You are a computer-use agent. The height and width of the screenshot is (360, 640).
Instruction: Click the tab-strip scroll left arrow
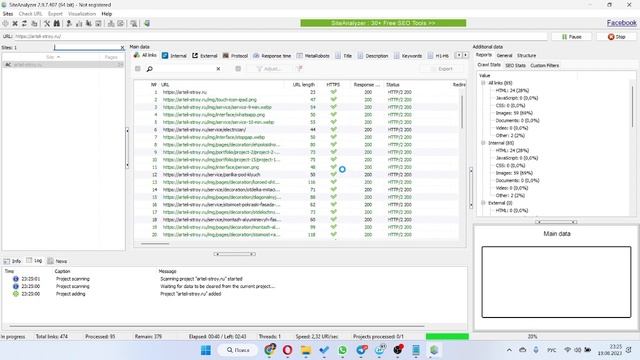(x=459, y=55)
